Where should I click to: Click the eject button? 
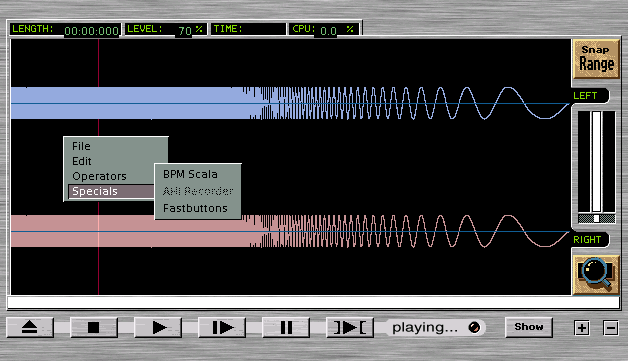(30, 327)
